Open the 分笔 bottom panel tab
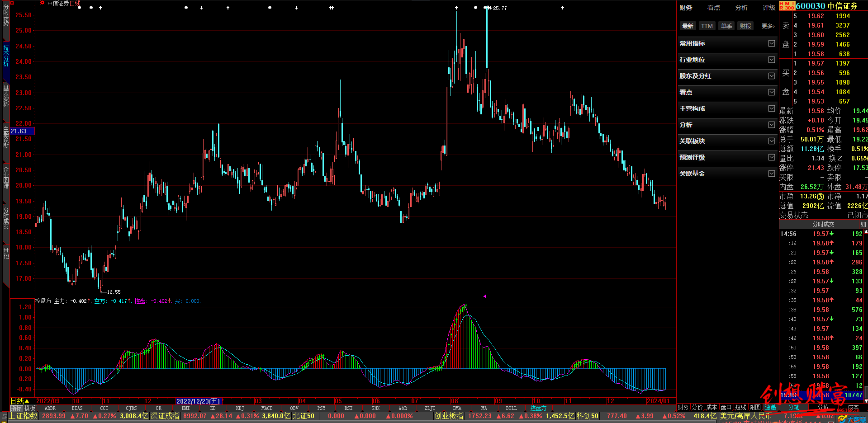The width and height of the screenshot is (868, 423). tap(794, 407)
